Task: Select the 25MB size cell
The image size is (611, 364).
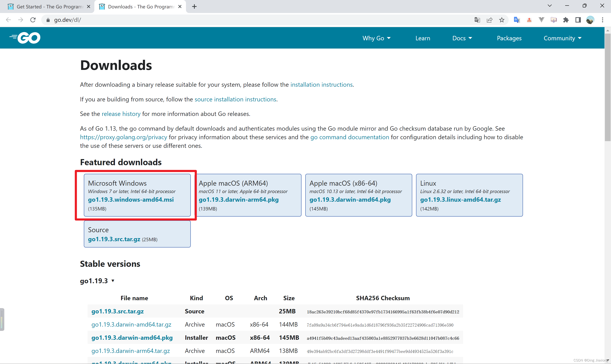Action: [287, 311]
